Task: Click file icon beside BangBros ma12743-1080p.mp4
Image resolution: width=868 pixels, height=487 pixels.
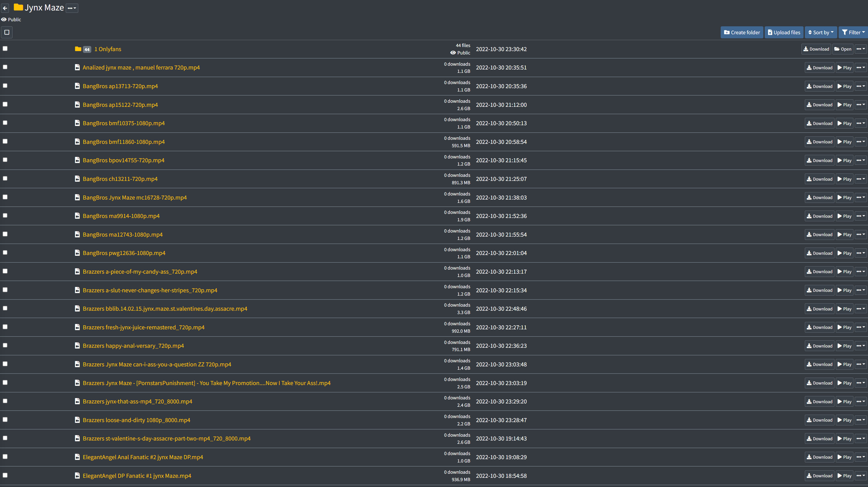Action: pyautogui.click(x=77, y=235)
